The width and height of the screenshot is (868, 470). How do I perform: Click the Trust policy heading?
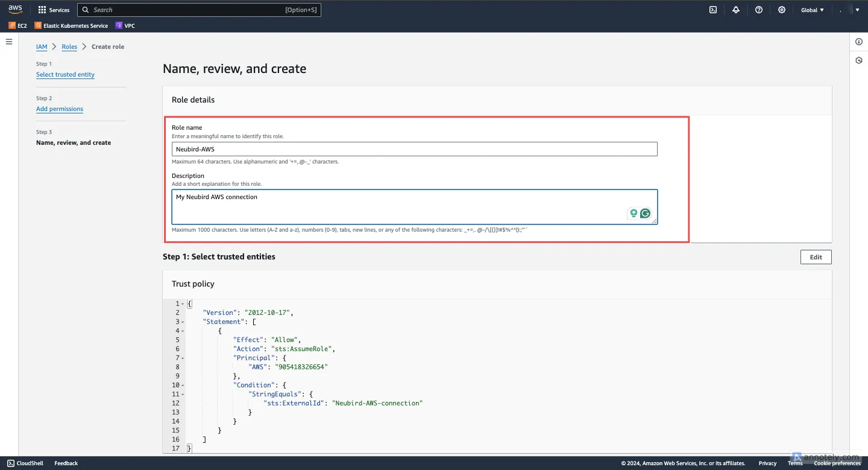(x=193, y=284)
